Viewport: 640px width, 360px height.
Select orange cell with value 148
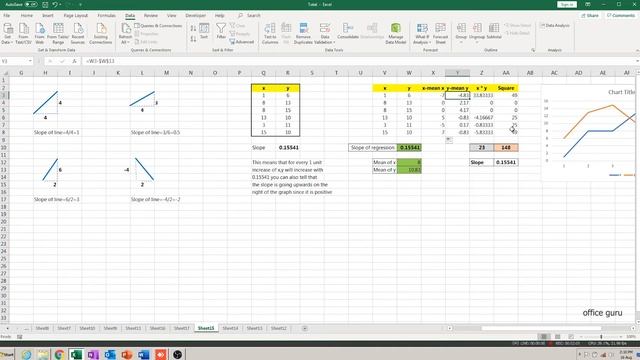pos(506,148)
